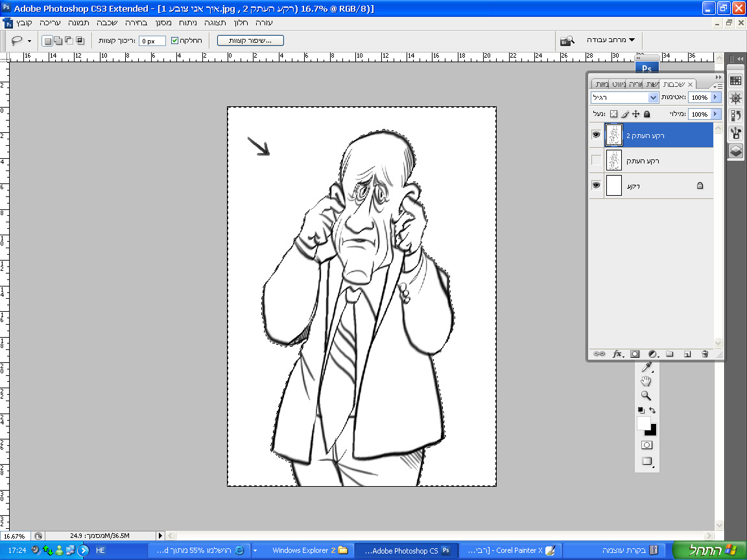Toggle the lock all padlock icon

pyautogui.click(x=647, y=114)
